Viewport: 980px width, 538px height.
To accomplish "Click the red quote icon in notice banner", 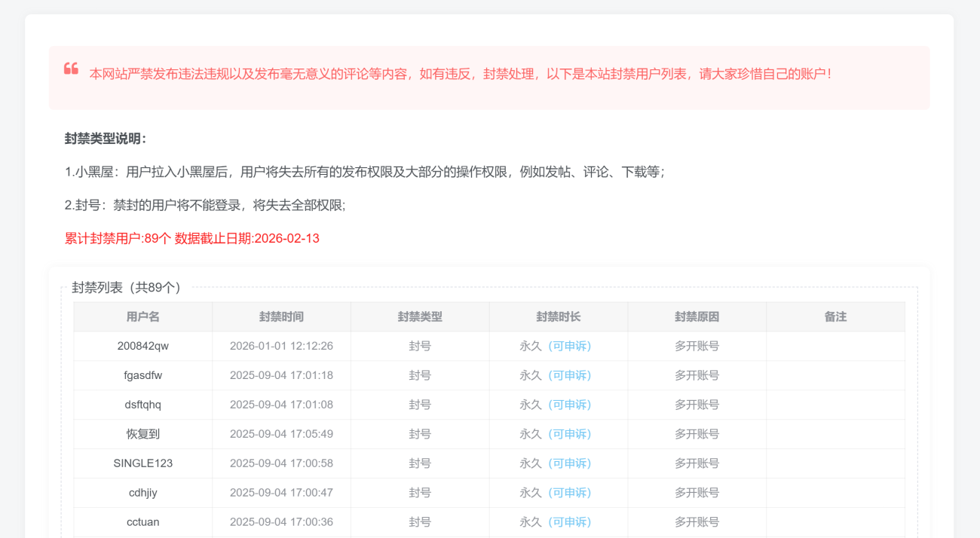I will 71,69.
